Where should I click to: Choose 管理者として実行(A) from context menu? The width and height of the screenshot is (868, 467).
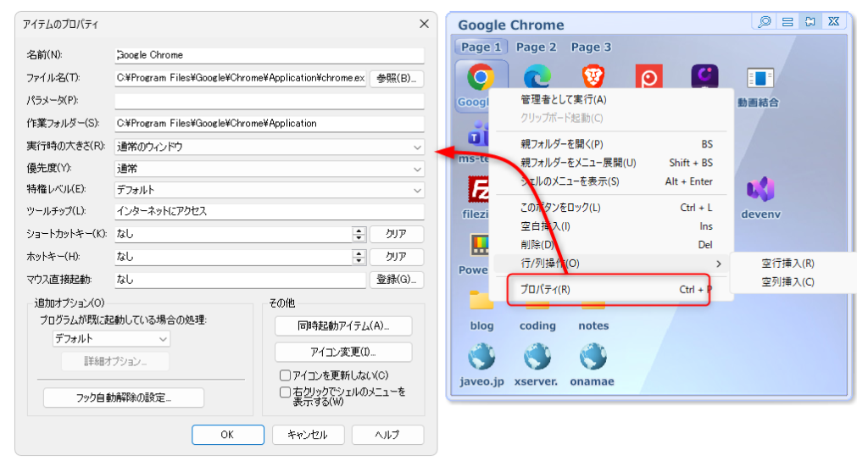(612, 100)
